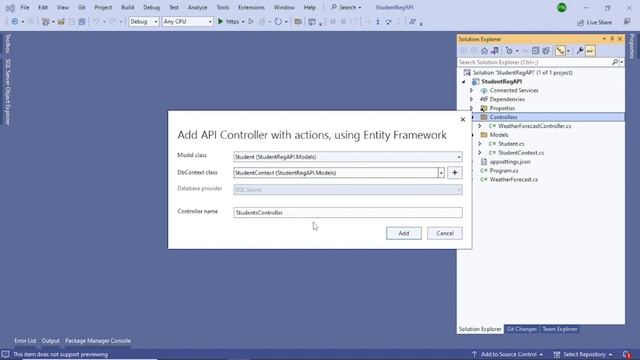Open the SQL Server Object Explorer side tab

(8, 91)
